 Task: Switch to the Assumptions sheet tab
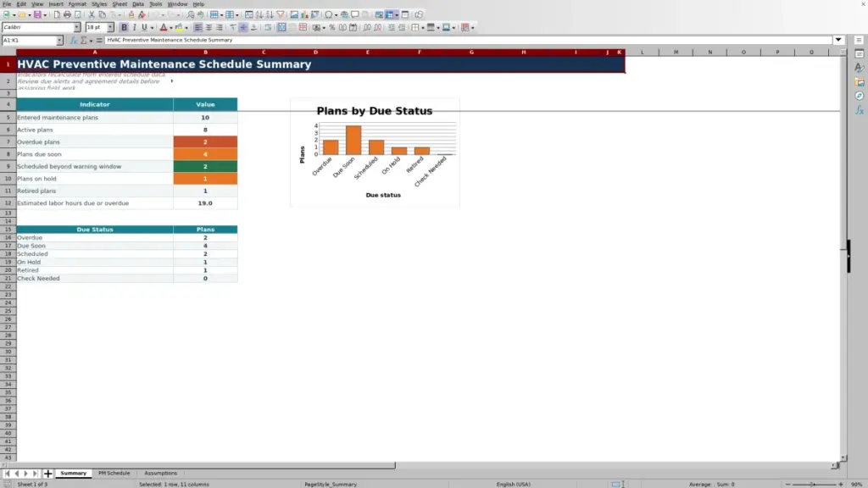point(160,474)
